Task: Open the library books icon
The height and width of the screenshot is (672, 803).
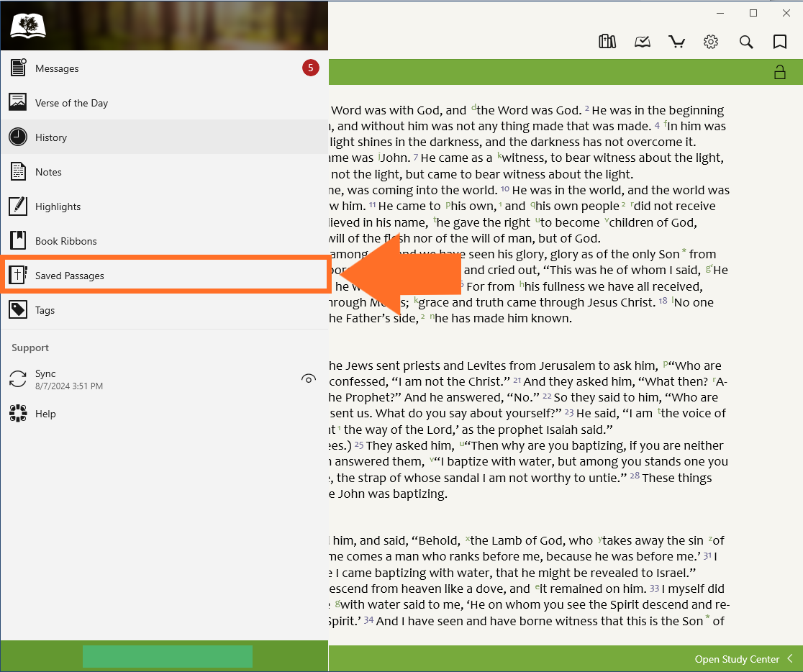Action: click(x=607, y=42)
